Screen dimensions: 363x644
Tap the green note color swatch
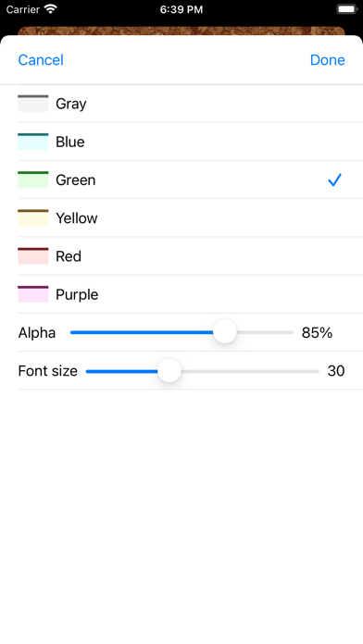point(33,180)
